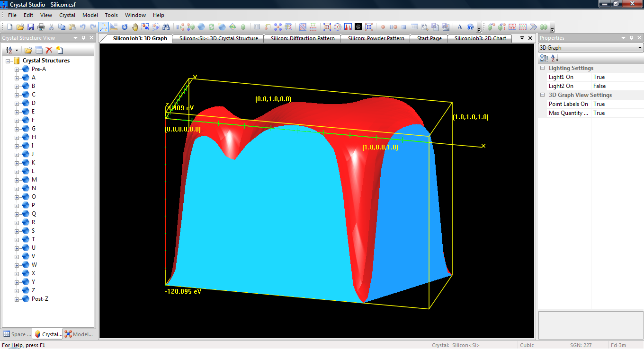Viewport: 644px width, 349px height.
Task: Toggle the XYZ axes display icon
Action: (104, 27)
